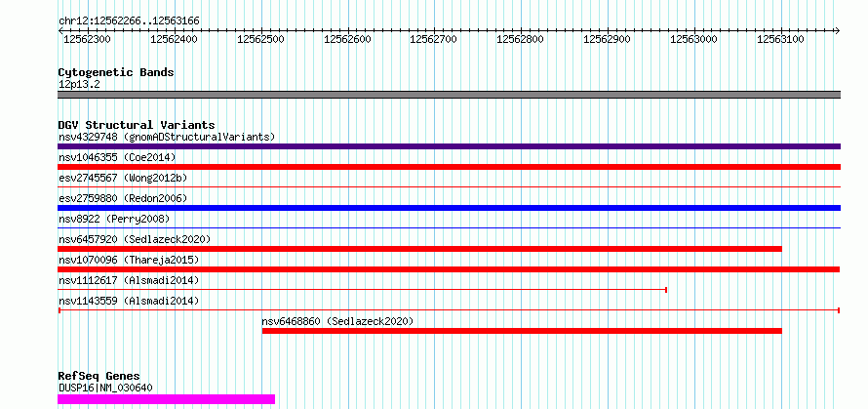This screenshot has width=868, height=409.
Task: Click the 12562500 ruler position label
Action: (260, 39)
